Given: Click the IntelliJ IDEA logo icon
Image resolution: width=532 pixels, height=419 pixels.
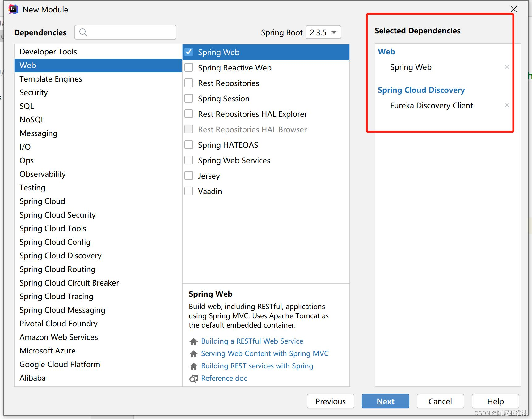Looking at the screenshot, I should point(13,9).
